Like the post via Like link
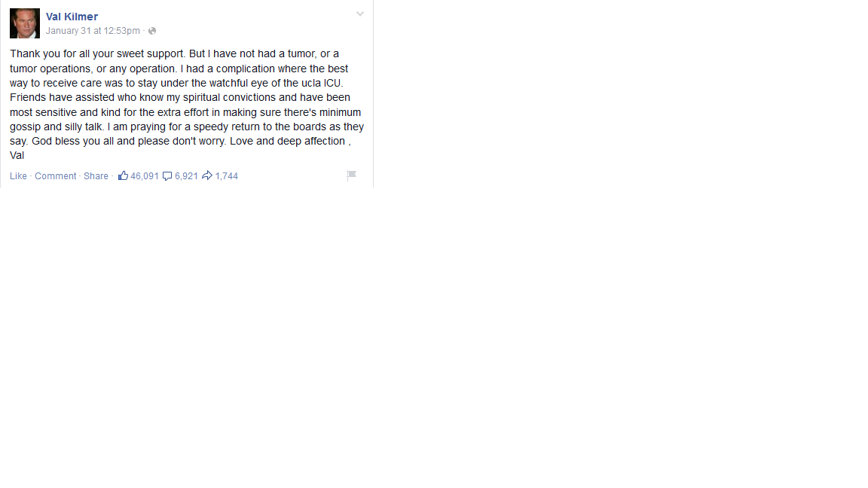 click(x=18, y=176)
